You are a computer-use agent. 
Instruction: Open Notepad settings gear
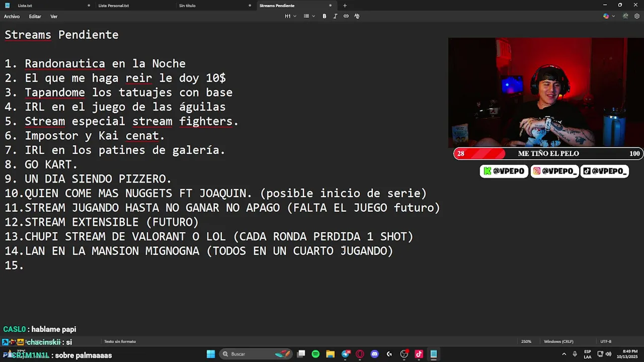pos(637,16)
